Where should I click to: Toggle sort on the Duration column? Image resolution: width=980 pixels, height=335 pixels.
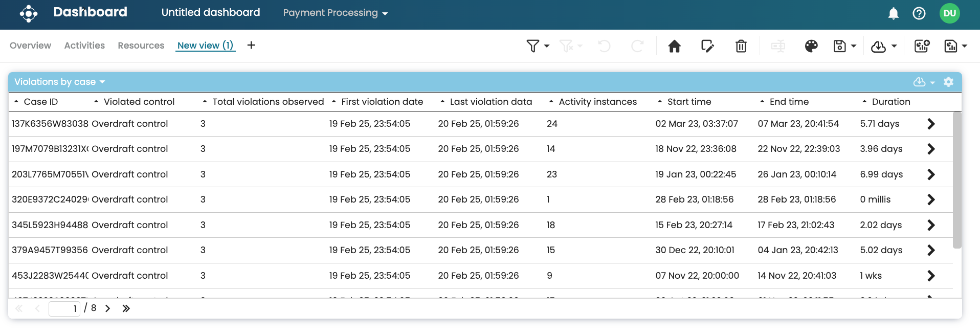pos(890,102)
